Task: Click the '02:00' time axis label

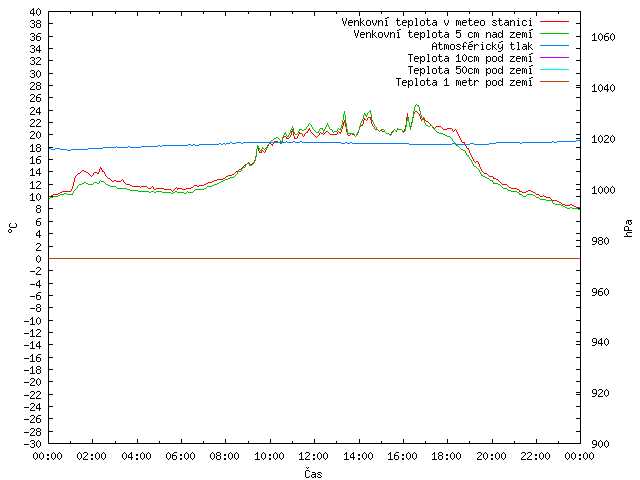Action: coord(91,456)
